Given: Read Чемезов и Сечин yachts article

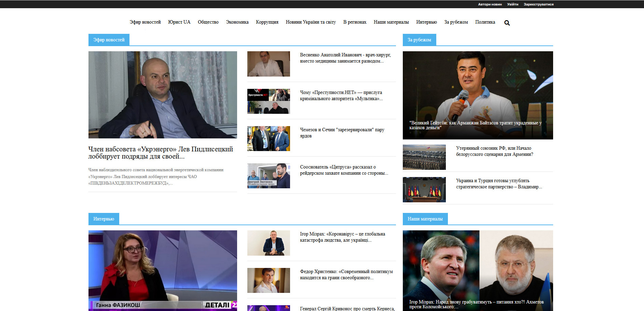Looking at the screenshot, I should (x=342, y=133).
